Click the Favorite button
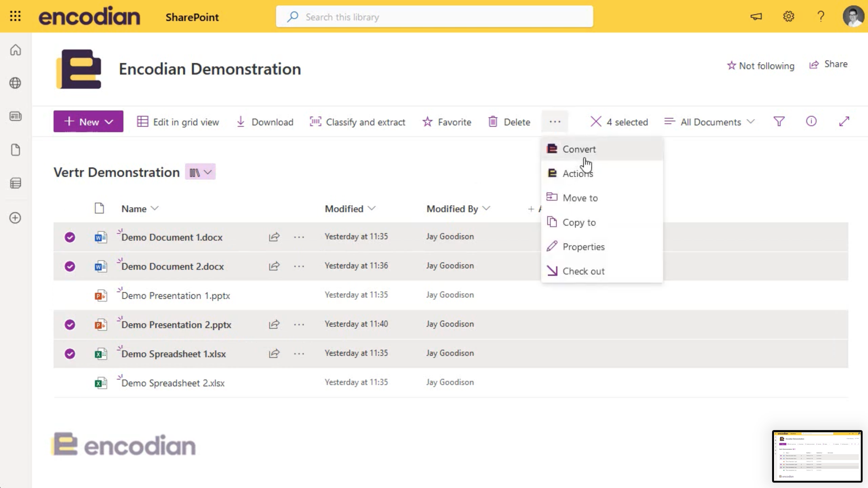The width and height of the screenshot is (868, 488). 447,122
